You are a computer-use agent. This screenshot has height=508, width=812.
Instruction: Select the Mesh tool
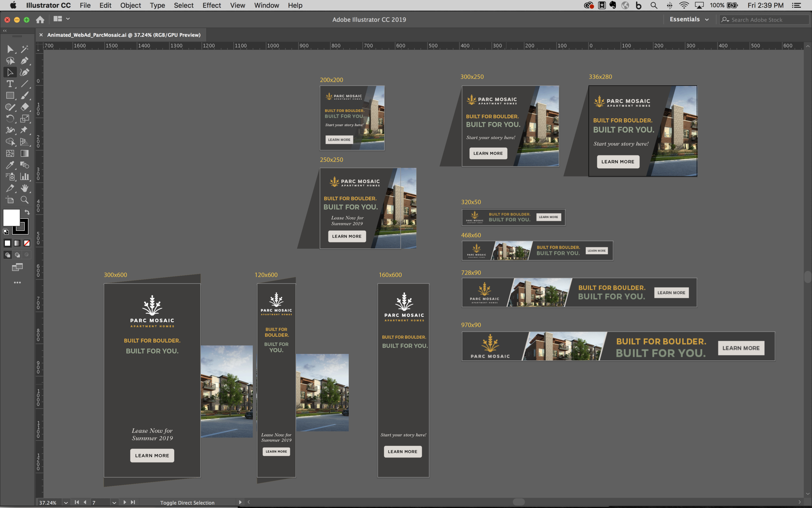click(x=10, y=153)
